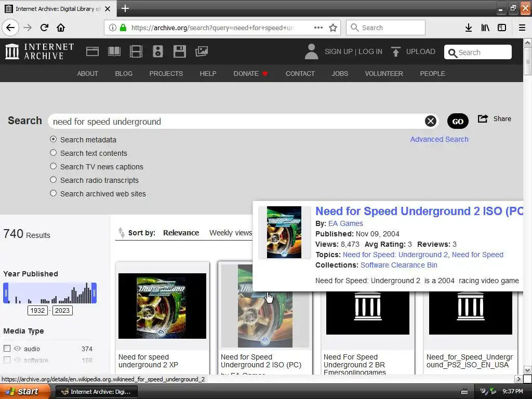Click the SIGN UP link
This screenshot has width=532, height=399.
[339, 51]
